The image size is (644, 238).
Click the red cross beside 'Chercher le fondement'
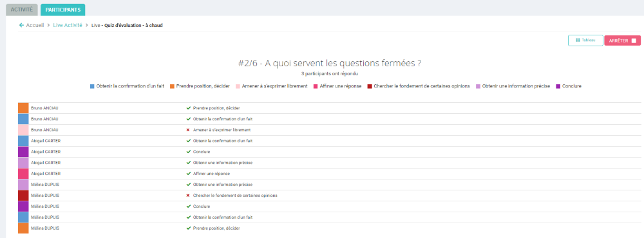tap(188, 196)
